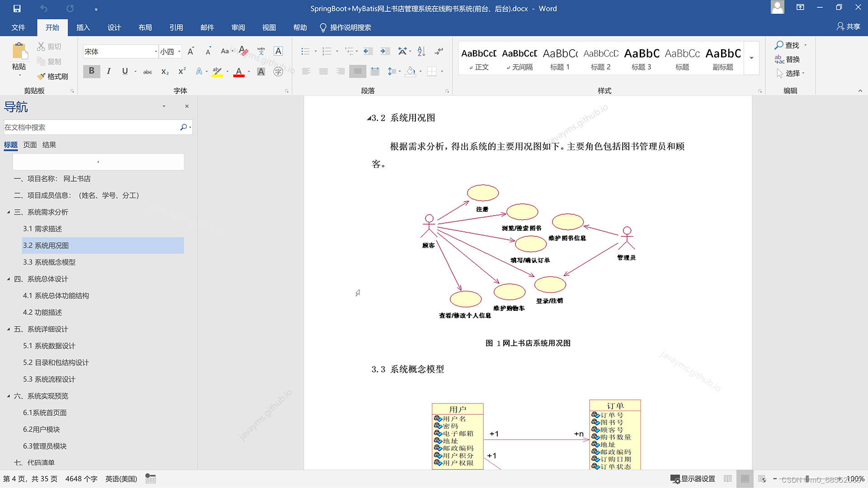Toggle justify alignment button
The image size is (868, 488).
[x=358, y=71]
